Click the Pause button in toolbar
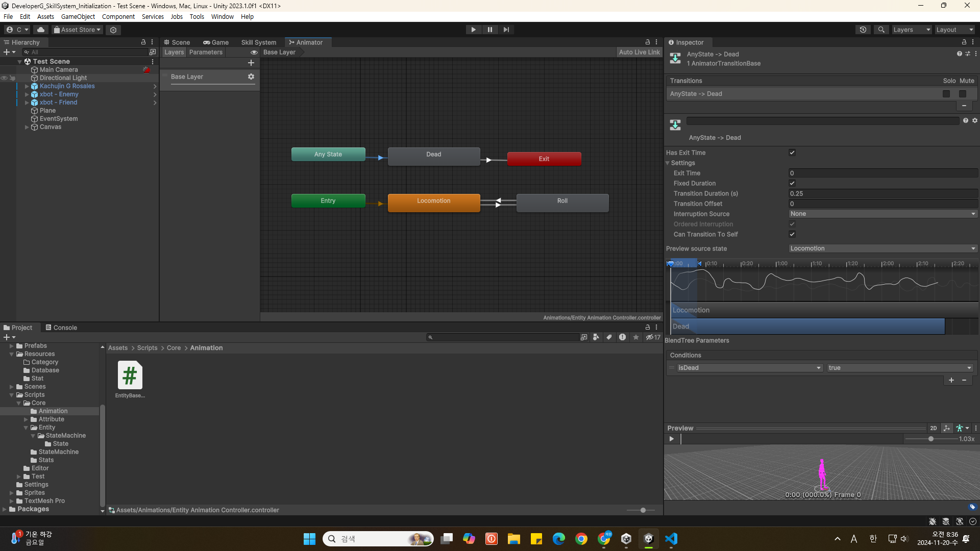Screen dimensions: 980x551 (489, 30)
